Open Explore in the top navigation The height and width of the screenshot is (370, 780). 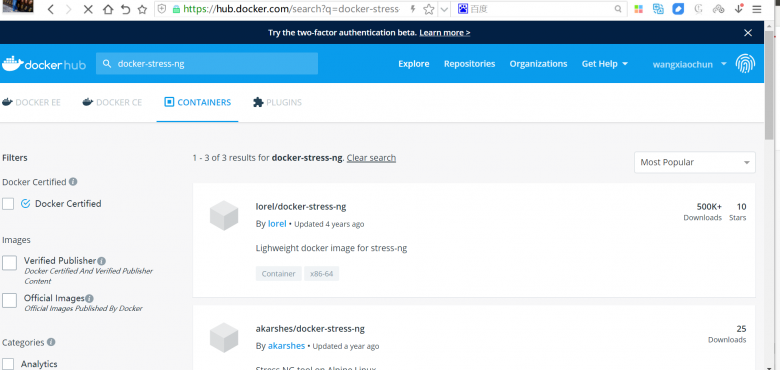click(x=414, y=64)
